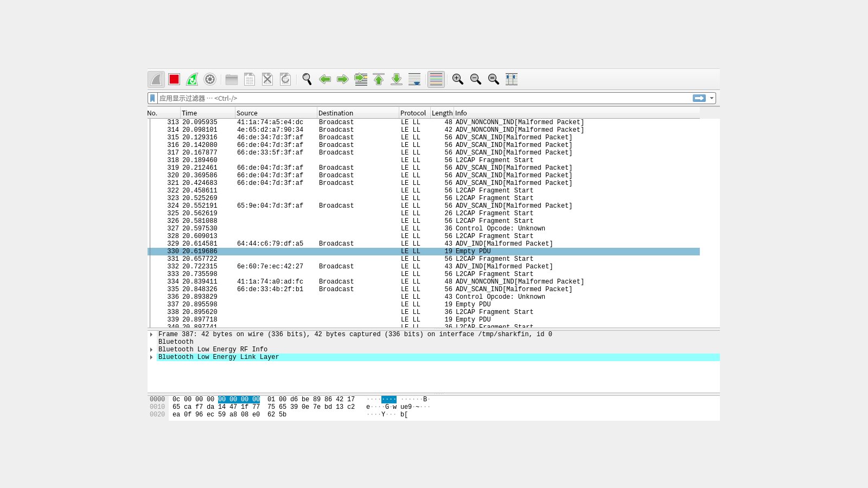Sort by Destination column header
The image size is (868, 488).
(358, 113)
